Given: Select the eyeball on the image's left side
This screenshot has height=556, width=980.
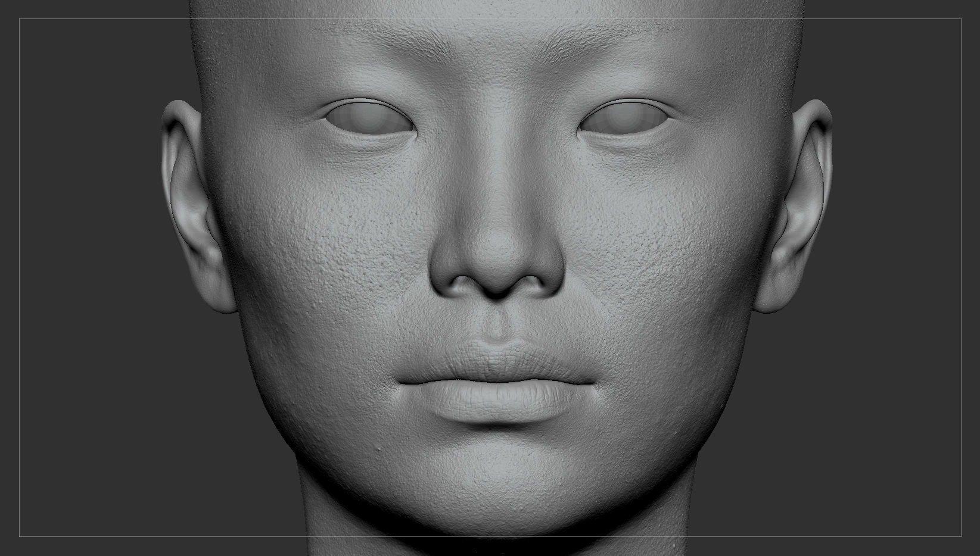Looking at the screenshot, I should [x=369, y=118].
